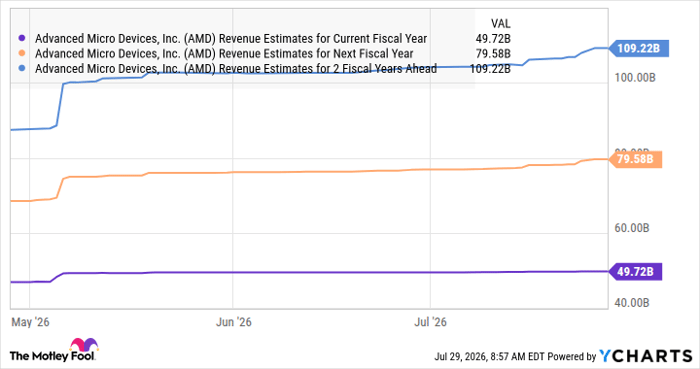
Task: Click the May '26 x-axis label
Action: coord(30,322)
